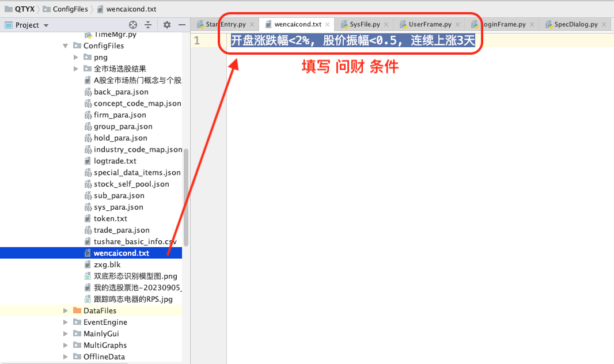Image resolution: width=614 pixels, height=364 pixels.
Task: Collapse the ConfigFiles folder
Action: pos(66,46)
